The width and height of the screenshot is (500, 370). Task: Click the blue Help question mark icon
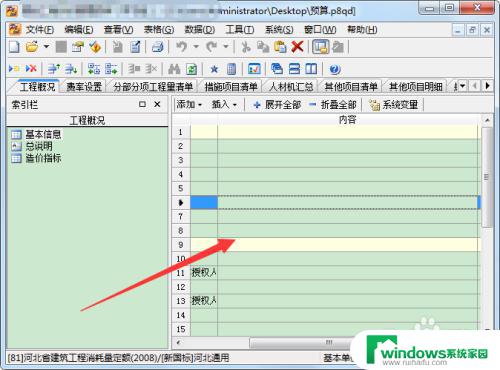[335, 69]
